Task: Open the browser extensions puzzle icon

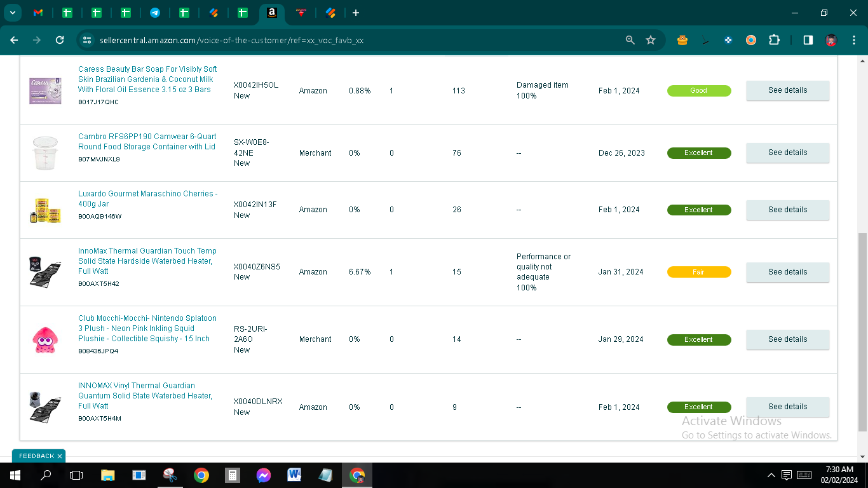Action: (774, 40)
